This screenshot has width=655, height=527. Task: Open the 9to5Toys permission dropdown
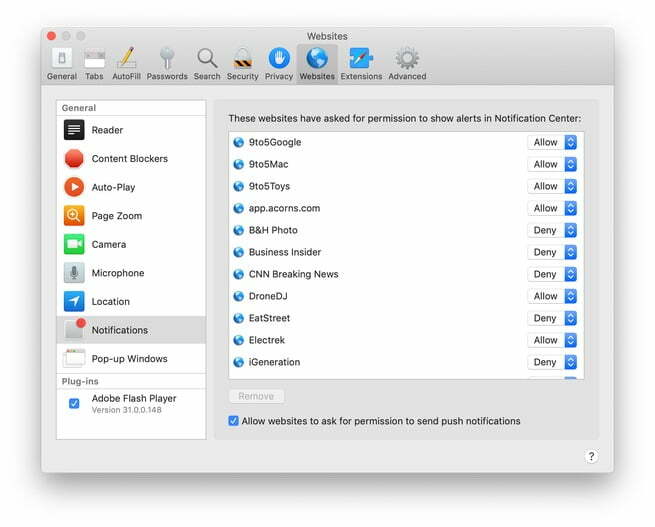(552, 186)
